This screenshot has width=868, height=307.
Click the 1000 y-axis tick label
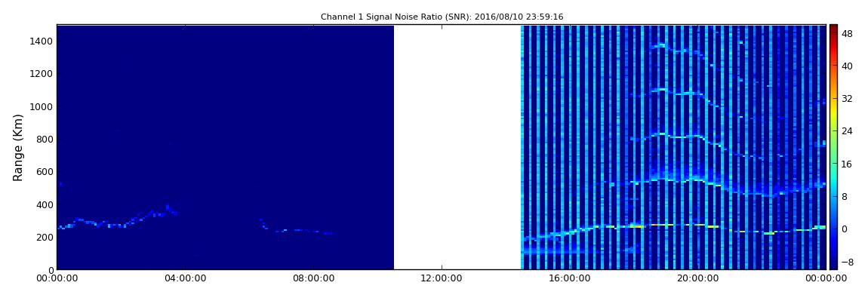pos(42,107)
